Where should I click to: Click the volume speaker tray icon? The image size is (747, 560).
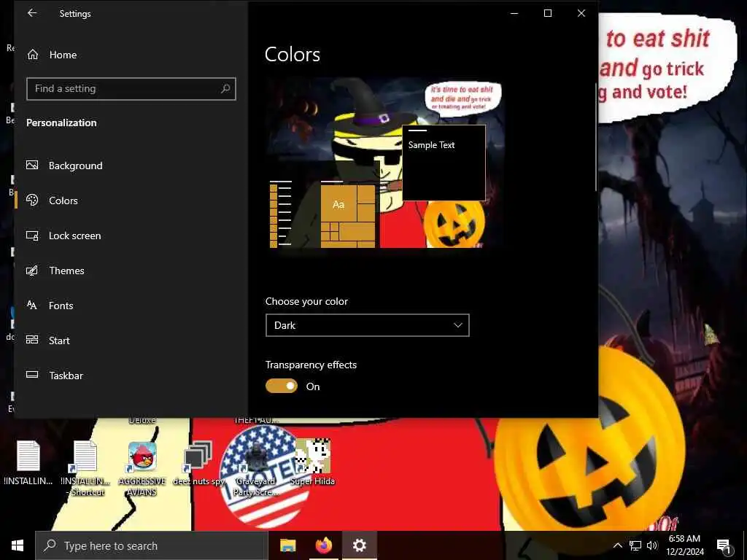[652, 545]
